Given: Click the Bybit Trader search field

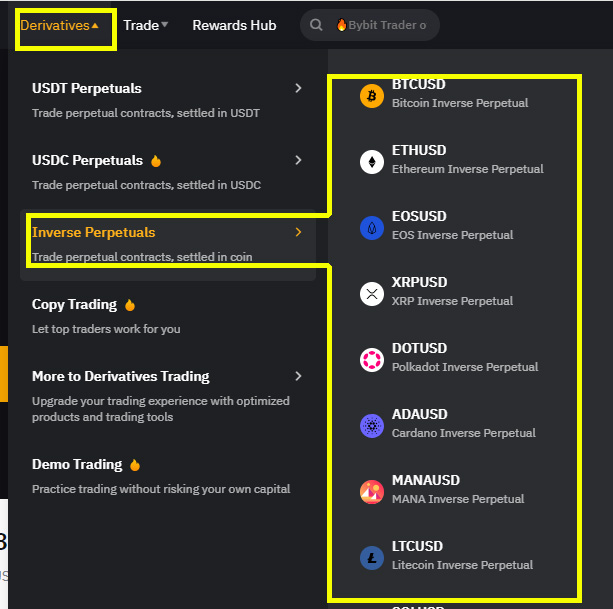Looking at the screenshot, I should pos(370,25).
